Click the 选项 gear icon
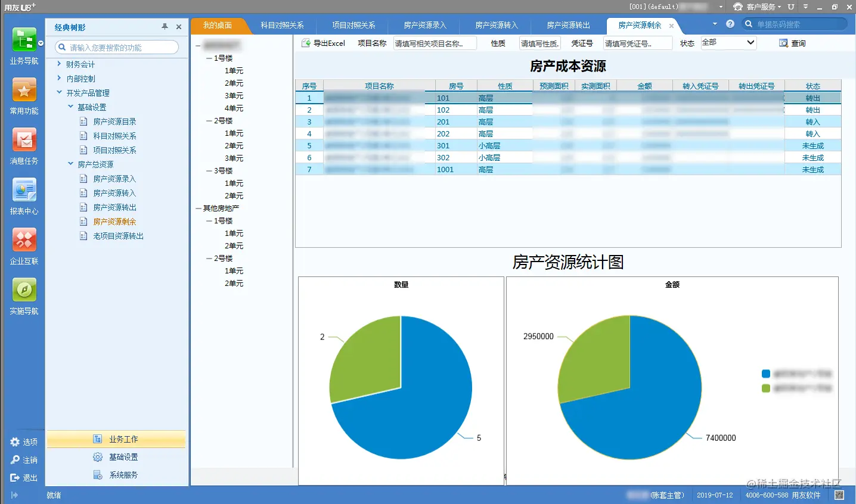Screen dimensions: 856x504 pyautogui.click(x=15, y=442)
